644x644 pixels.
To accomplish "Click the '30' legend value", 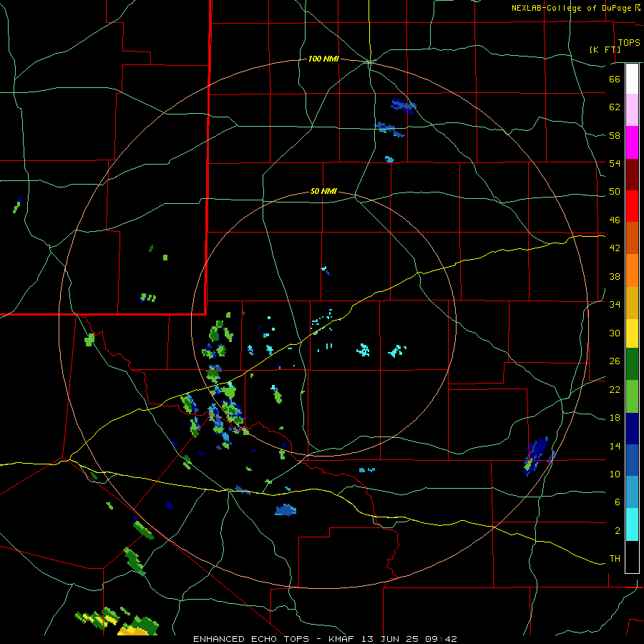I will 615,333.
